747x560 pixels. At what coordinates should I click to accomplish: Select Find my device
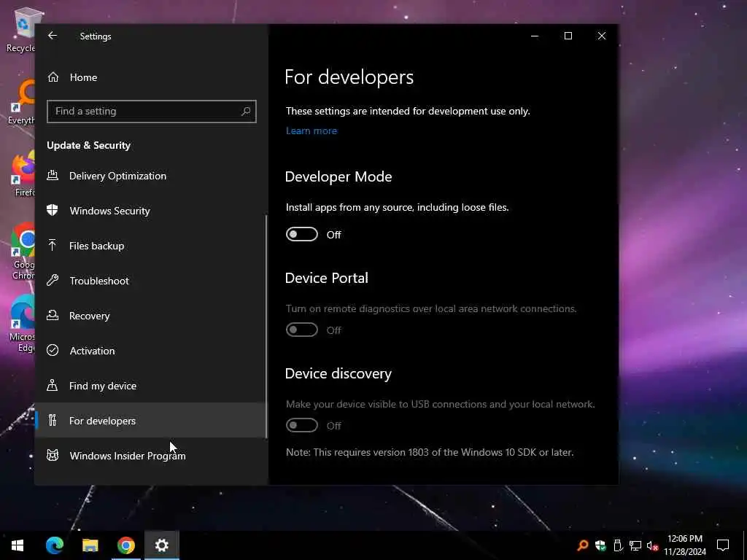[152, 386]
